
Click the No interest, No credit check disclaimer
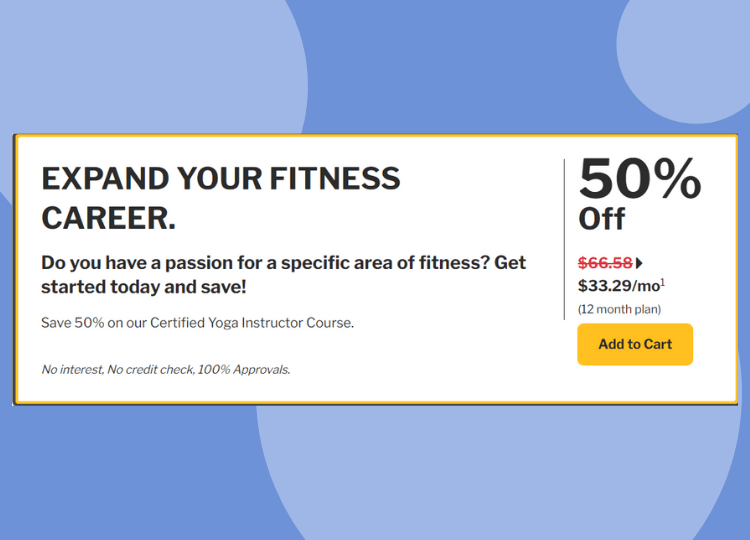[x=165, y=369]
